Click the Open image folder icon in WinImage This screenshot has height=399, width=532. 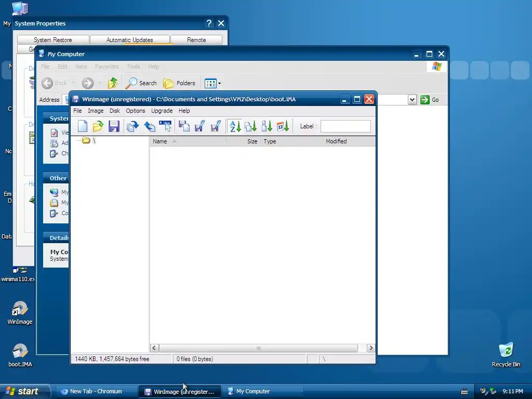[x=98, y=126]
